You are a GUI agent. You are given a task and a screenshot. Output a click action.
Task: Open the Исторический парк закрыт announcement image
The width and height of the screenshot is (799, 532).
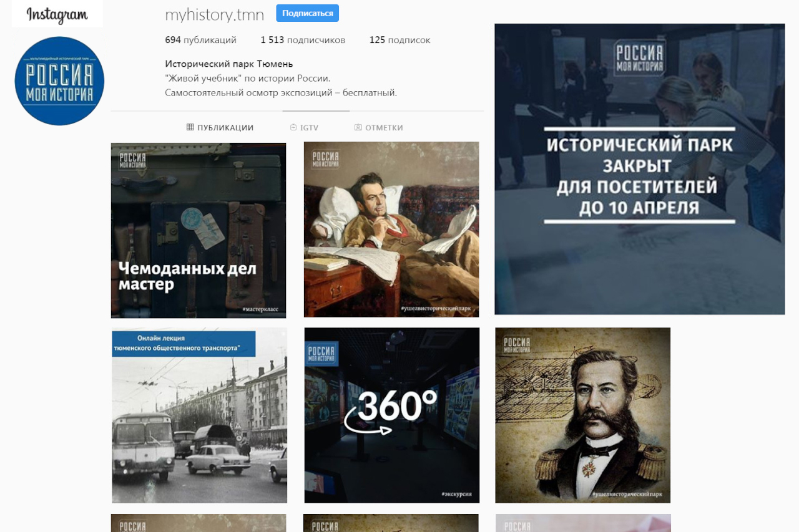640,169
